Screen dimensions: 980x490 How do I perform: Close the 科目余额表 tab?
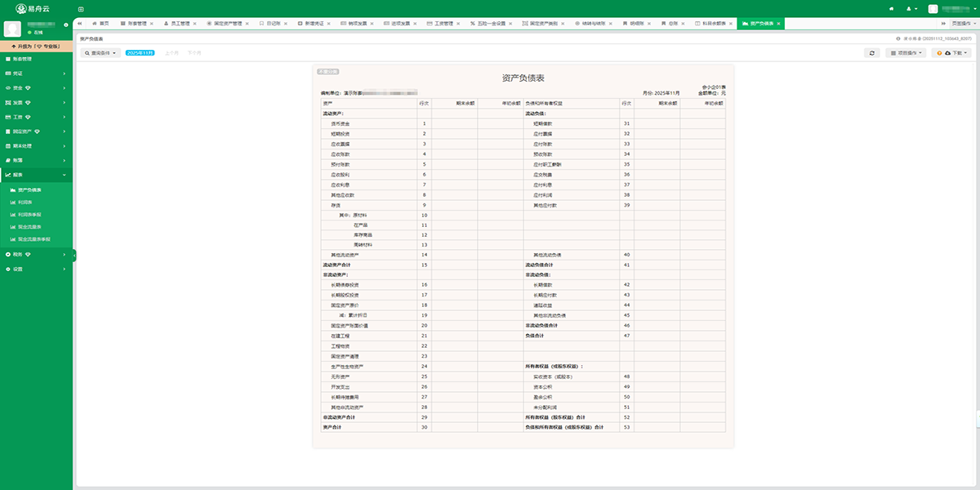coord(732,24)
